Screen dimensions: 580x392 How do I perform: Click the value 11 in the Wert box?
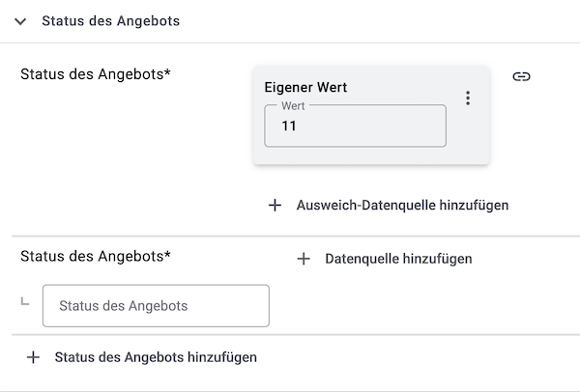coord(289,126)
